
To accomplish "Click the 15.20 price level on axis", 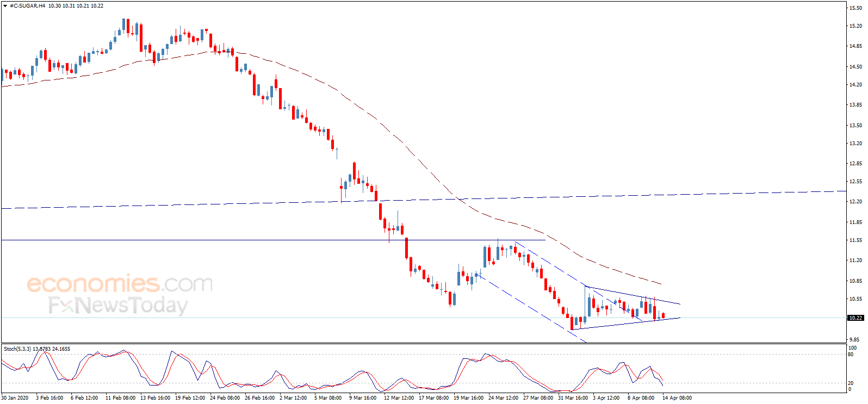I will point(855,26).
